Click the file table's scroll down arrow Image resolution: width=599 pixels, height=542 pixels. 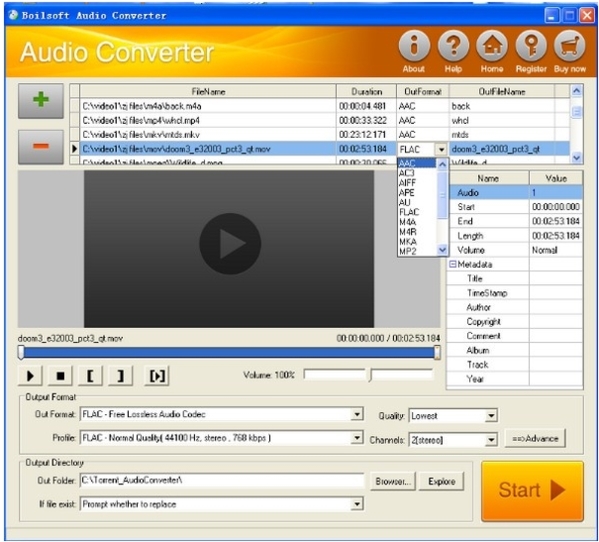(576, 157)
